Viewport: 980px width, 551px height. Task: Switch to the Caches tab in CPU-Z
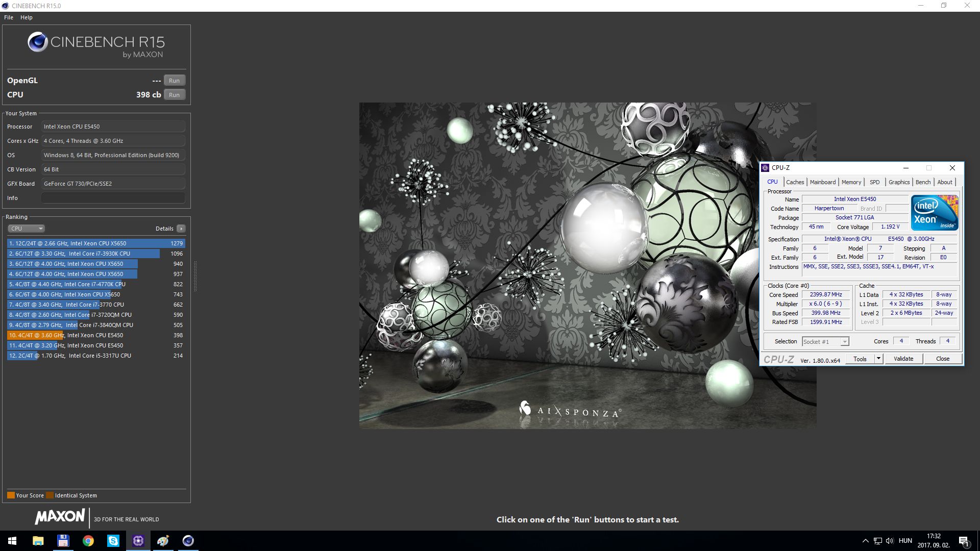click(x=795, y=182)
